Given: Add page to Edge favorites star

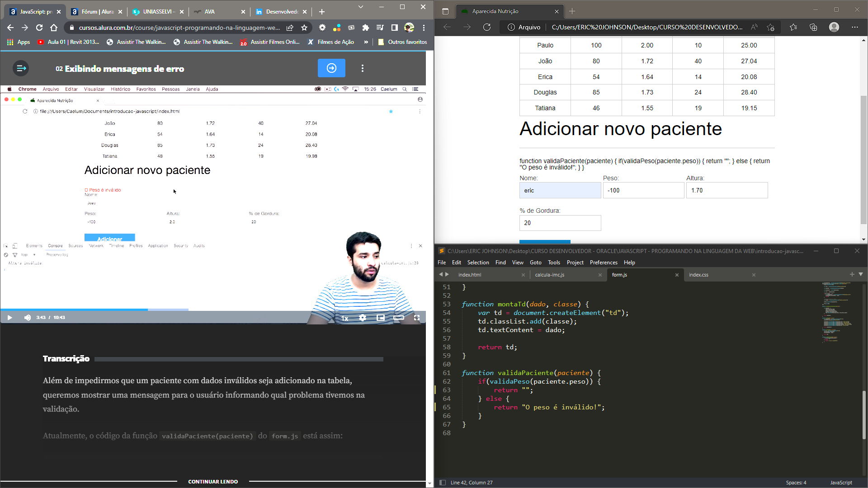Looking at the screenshot, I should pyautogui.click(x=771, y=27).
